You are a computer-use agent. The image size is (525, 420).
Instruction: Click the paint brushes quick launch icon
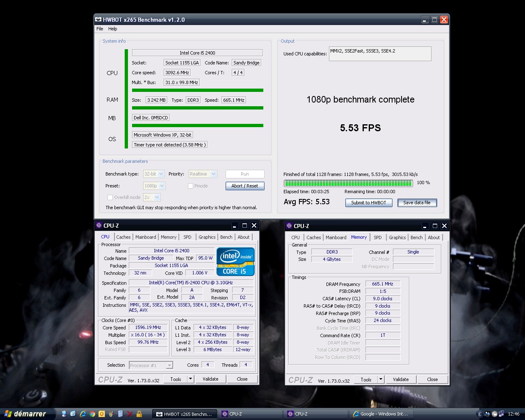click(111, 414)
